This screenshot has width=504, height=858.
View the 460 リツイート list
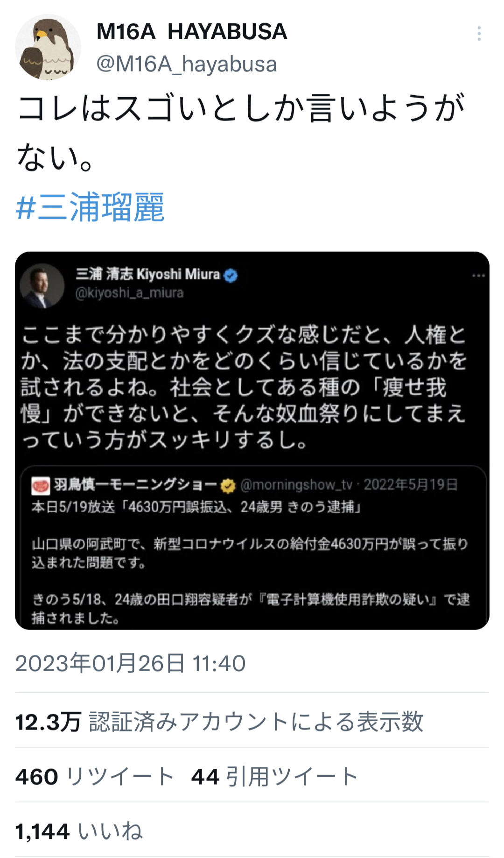coord(95,776)
